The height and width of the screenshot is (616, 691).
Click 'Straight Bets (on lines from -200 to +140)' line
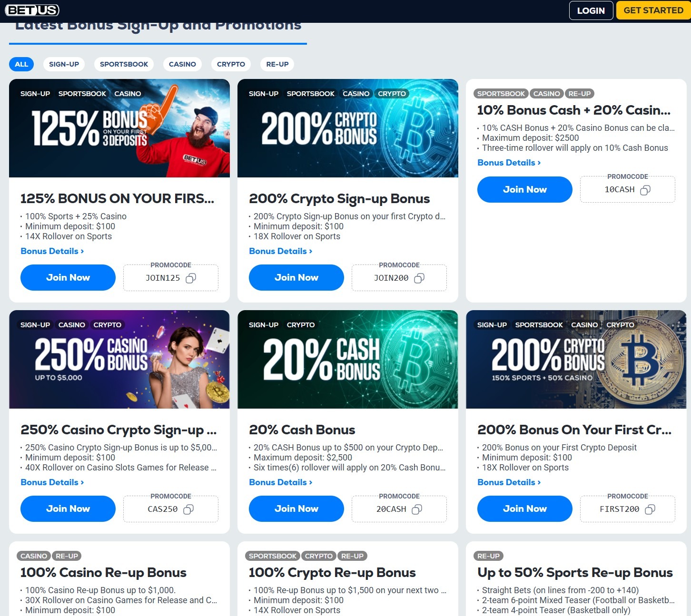[560, 590]
